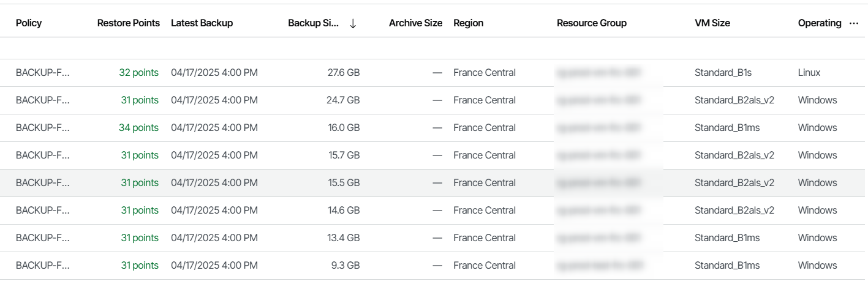868x284 pixels.
Task: Click the VM Size column header
Action: tap(712, 23)
